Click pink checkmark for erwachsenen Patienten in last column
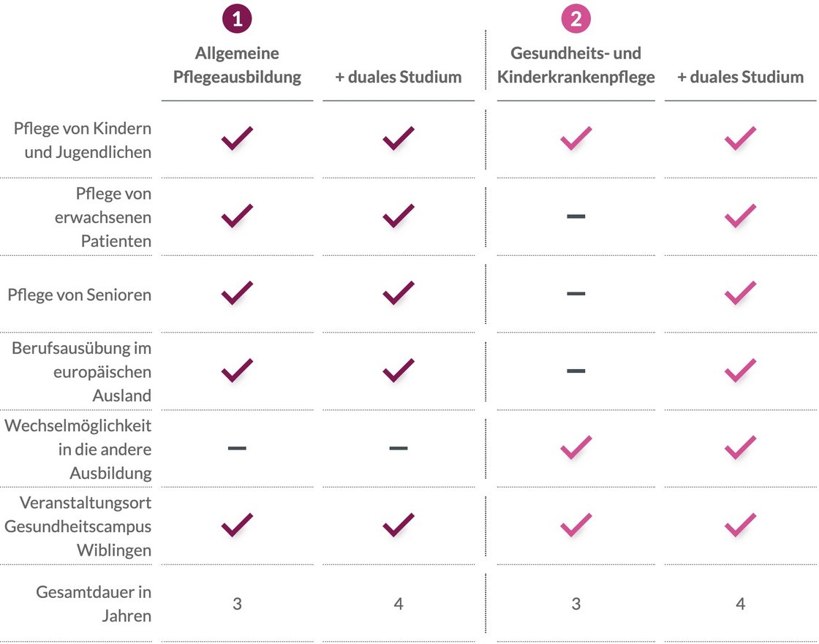 (x=740, y=216)
